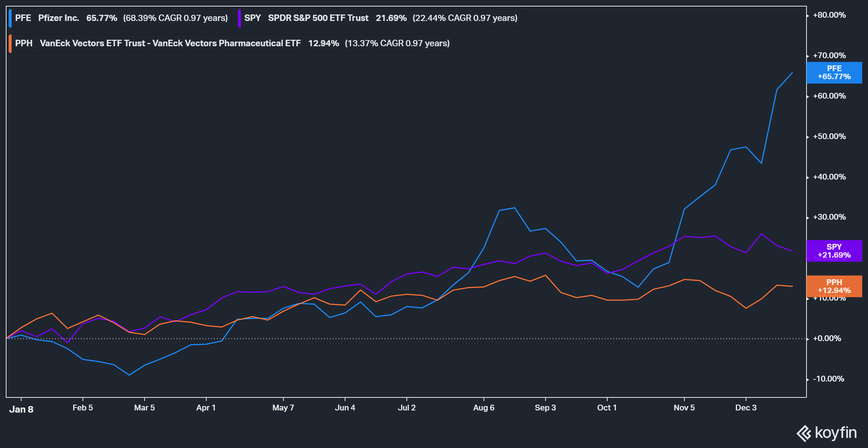868x448 pixels.
Task: Click the PPH +12.94% price label
Action: coord(834,287)
